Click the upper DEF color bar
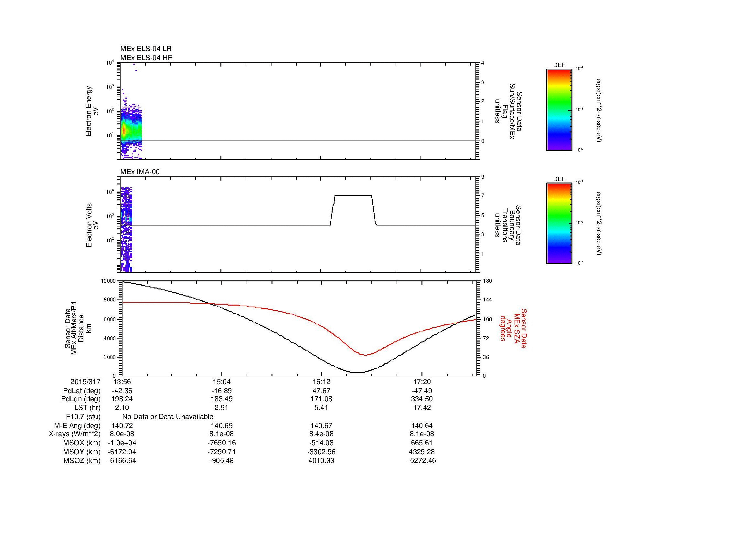Image resolution: width=756 pixels, height=534 pixels. 559,110
